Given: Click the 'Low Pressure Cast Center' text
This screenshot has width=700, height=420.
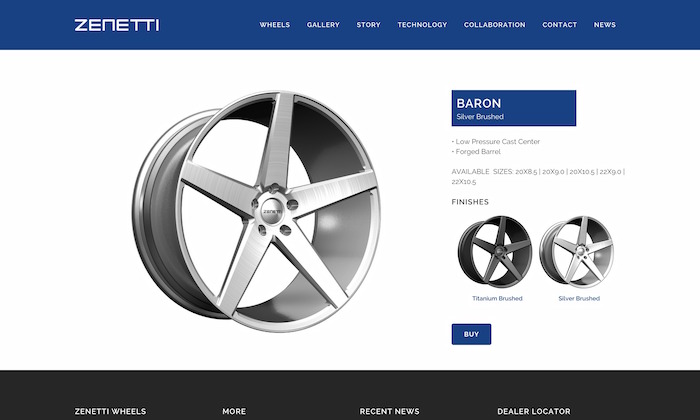Looking at the screenshot, I should pyautogui.click(x=496, y=141).
